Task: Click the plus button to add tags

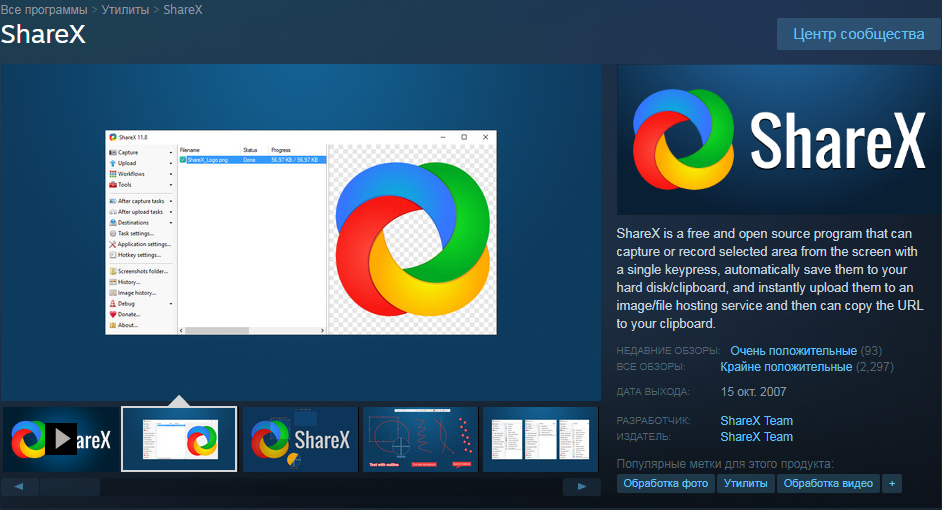Action: click(892, 484)
